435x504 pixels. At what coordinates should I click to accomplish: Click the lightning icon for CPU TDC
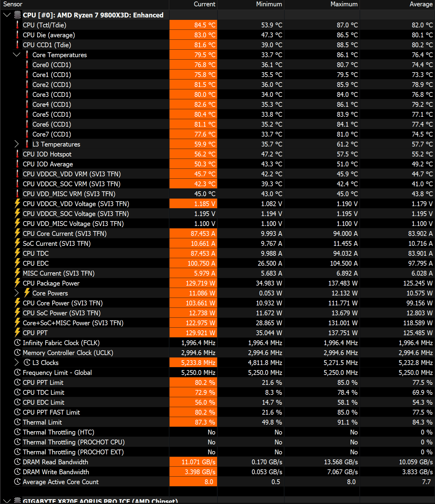click(x=17, y=253)
